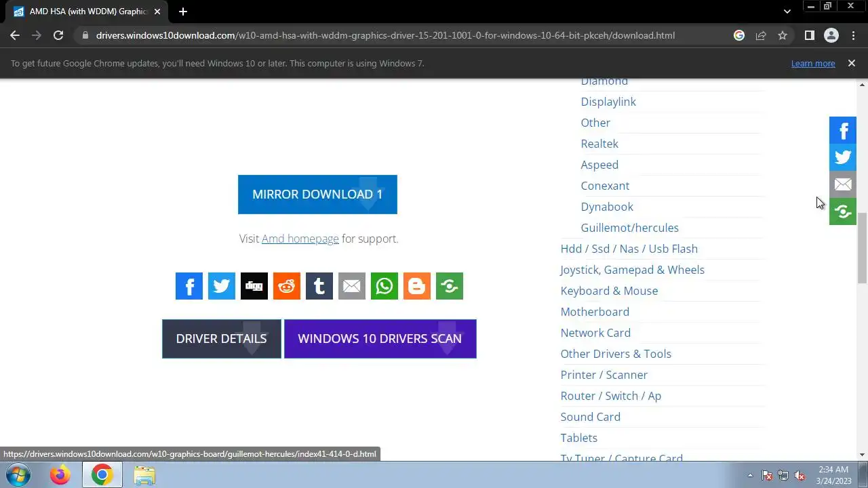
Task: Dismiss the Chrome update notification bar
Action: [x=851, y=63]
